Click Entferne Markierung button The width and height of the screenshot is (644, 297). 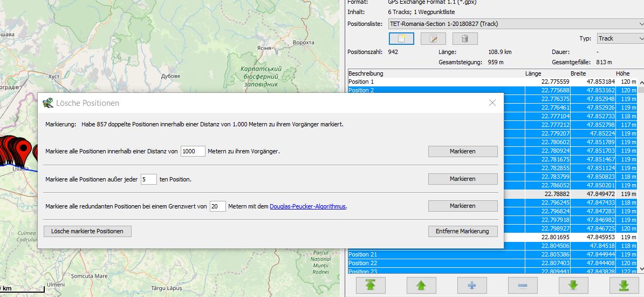click(x=462, y=231)
